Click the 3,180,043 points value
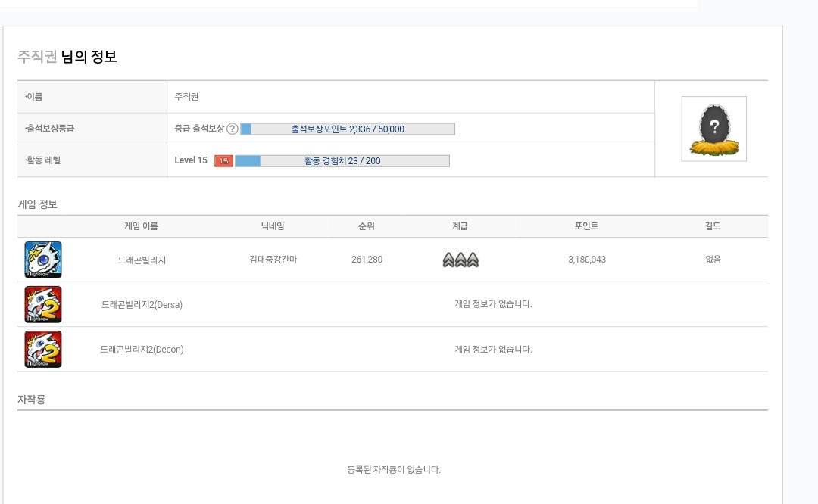 coord(586,260)
